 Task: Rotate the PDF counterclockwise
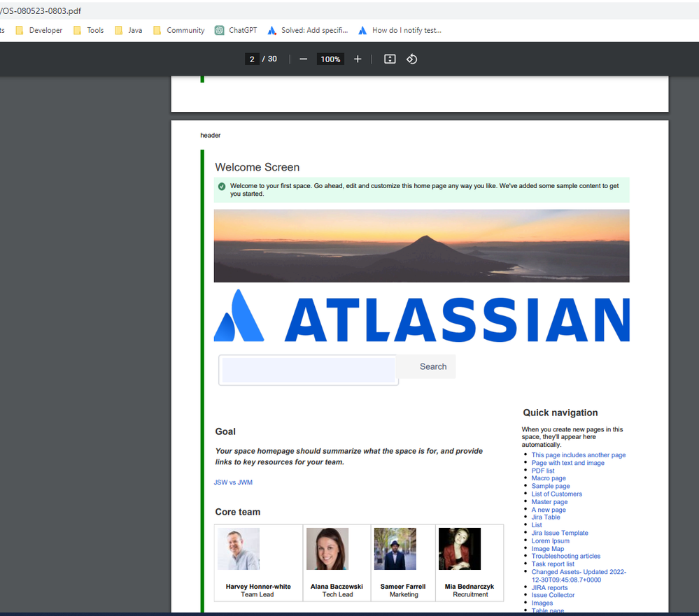click(411, 59)
